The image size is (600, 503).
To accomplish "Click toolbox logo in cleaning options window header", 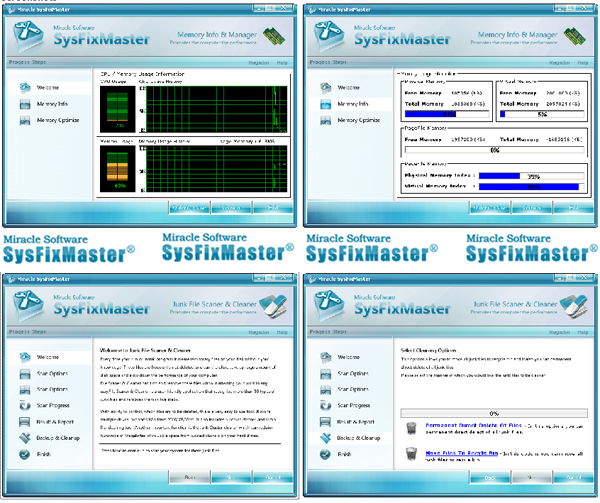I will click(x=328, y=306).
